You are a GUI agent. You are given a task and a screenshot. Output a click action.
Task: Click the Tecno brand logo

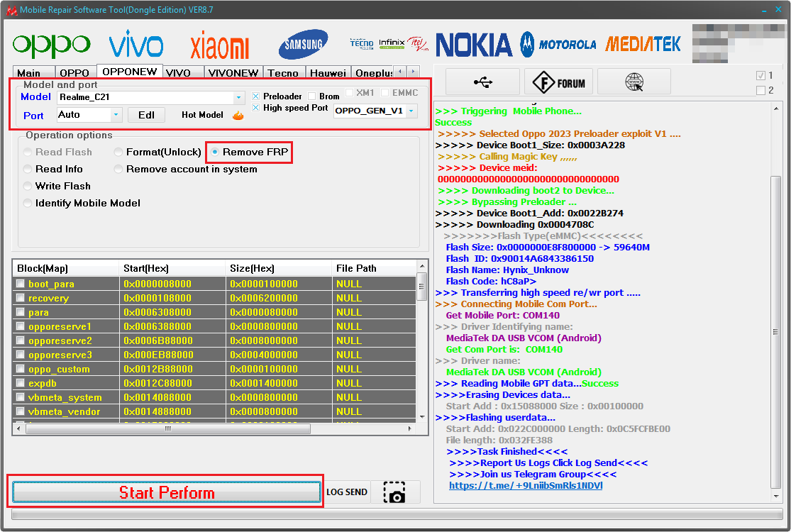(362, 44)
